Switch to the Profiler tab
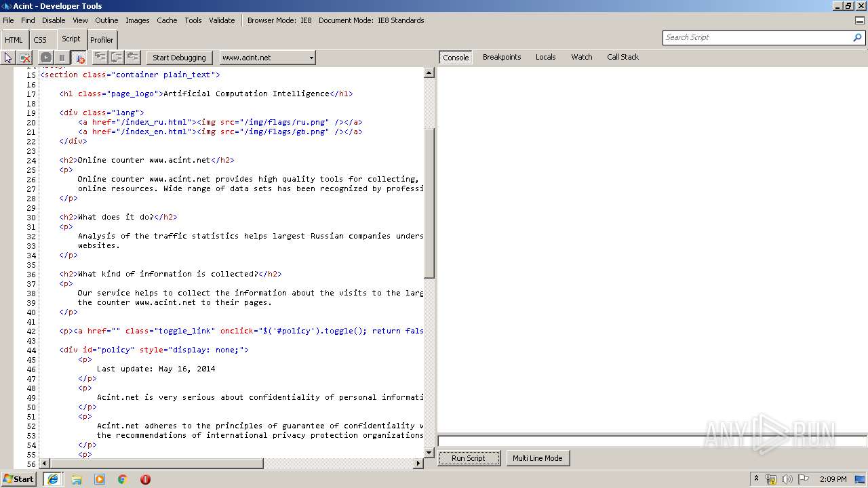Viewport: 868px width, 488px height. (102, 40)
